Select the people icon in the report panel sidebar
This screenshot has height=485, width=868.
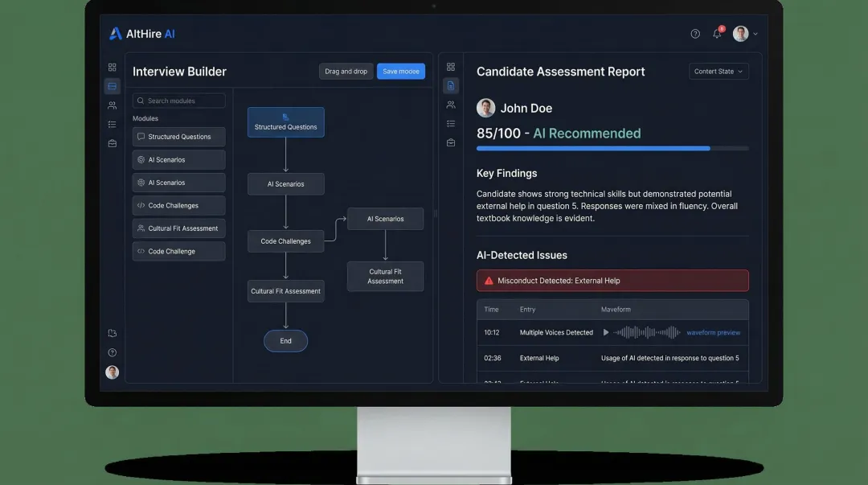point(451,105)
